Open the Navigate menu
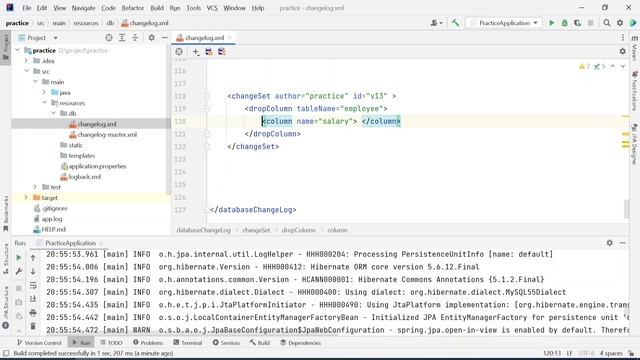 tap(83, 8)
